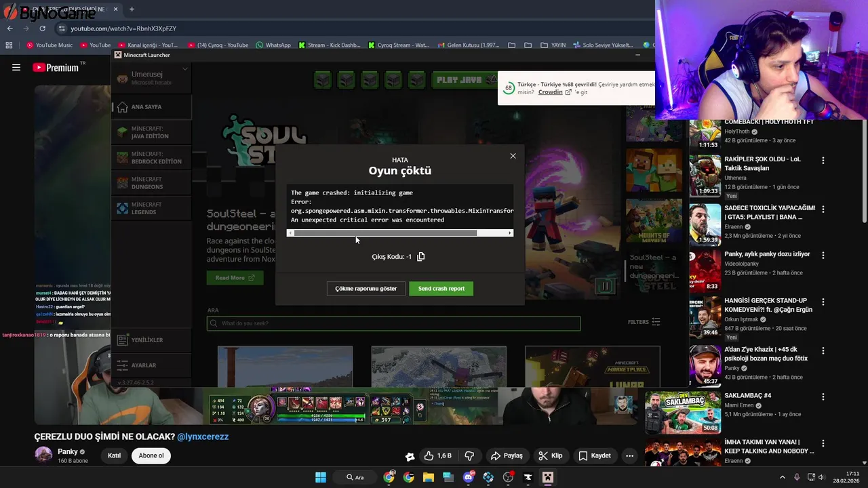Open Ayarlar settings in launcher sidebar
This screenshot has height=488, width=868.
click(152, 365)
